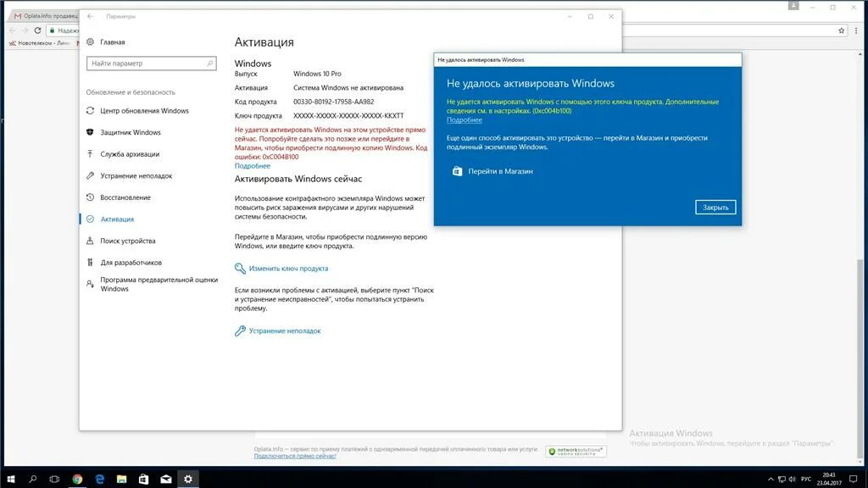
Task: Open Action Center notification icon
Action: tap(853, 480)
